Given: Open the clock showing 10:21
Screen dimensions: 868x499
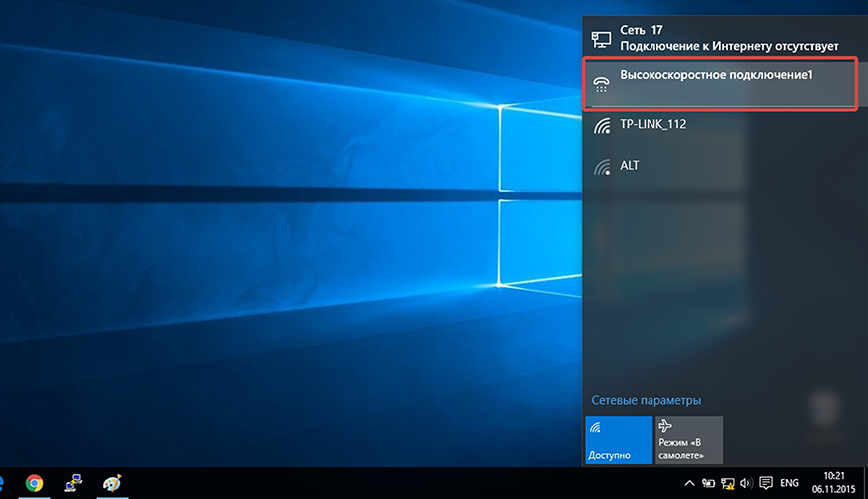Looking at the screenshot, I should (834, 483).
